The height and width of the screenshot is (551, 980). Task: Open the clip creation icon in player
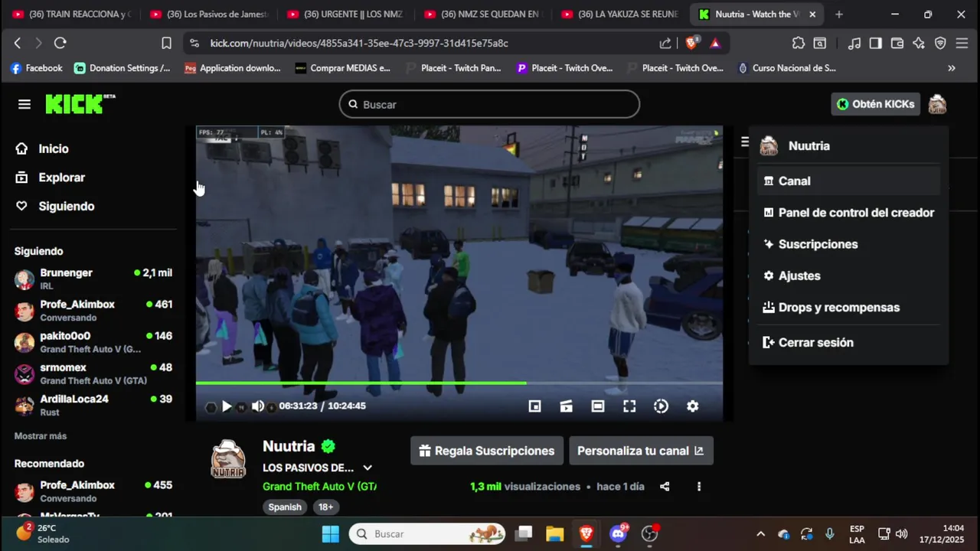tap(567, 406)
